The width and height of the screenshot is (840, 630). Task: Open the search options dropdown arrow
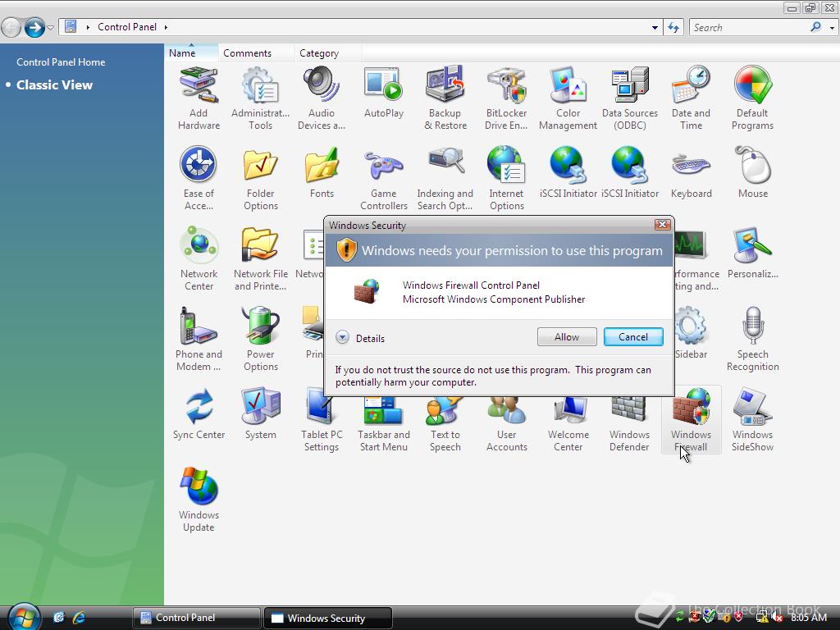(832, 28)
